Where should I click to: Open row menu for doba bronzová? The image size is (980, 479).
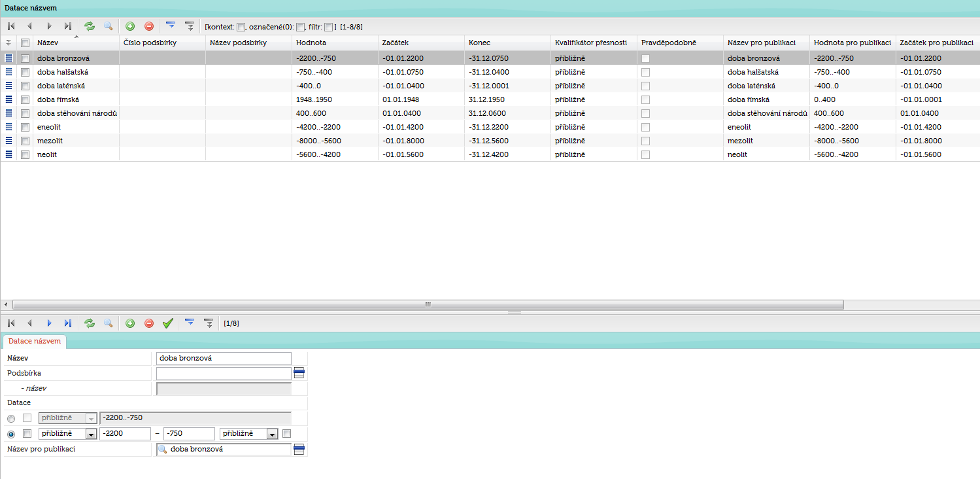[9, 58]
